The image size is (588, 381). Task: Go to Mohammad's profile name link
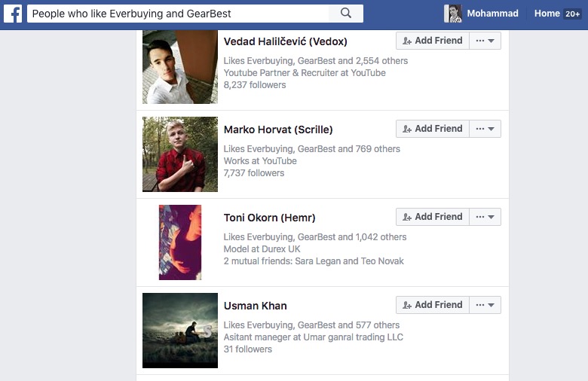click(x=492, y=14)
